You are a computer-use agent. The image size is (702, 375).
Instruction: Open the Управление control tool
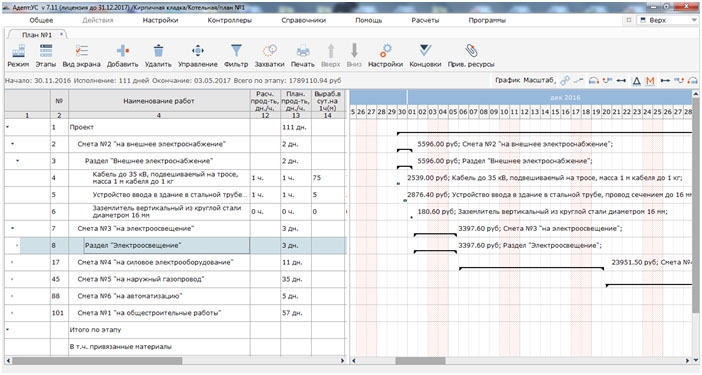point(197,51)
